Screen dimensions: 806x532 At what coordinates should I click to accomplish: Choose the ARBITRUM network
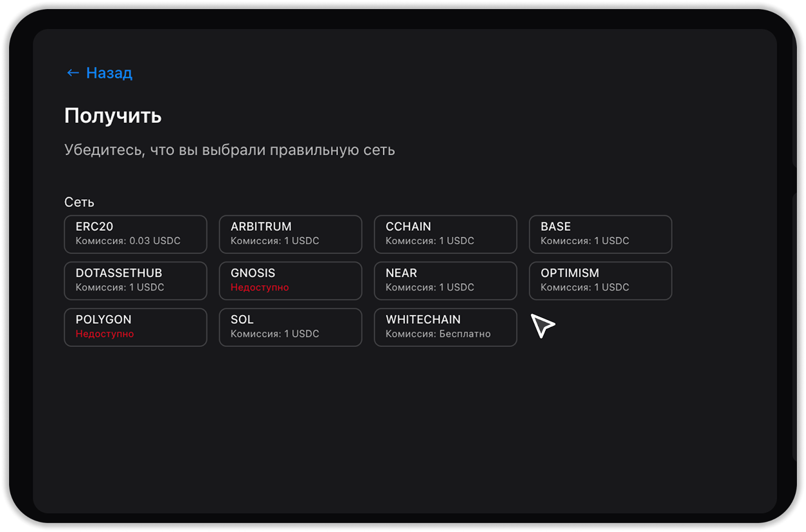[x=290, y=234]
